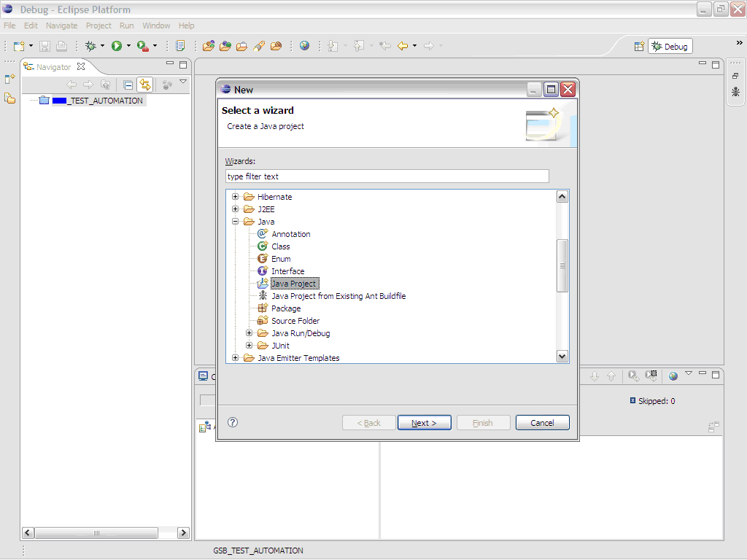This screenshot has height=560, width=747.
Task: Expand the Java Run/Debug folder
Action: pyautogui.click(x=249, y=332)
